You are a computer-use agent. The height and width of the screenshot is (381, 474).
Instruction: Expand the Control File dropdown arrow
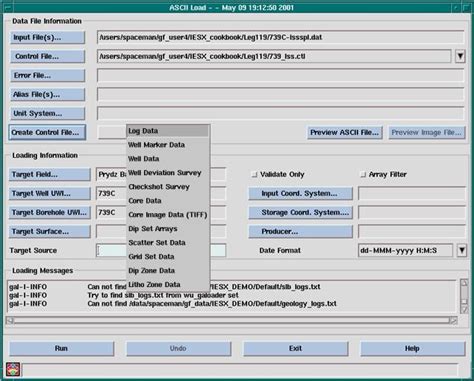coord(460,56)
